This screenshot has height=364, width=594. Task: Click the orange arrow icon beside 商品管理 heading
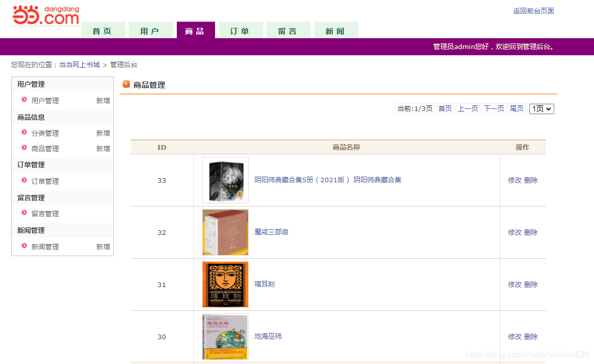click(126, 84)
